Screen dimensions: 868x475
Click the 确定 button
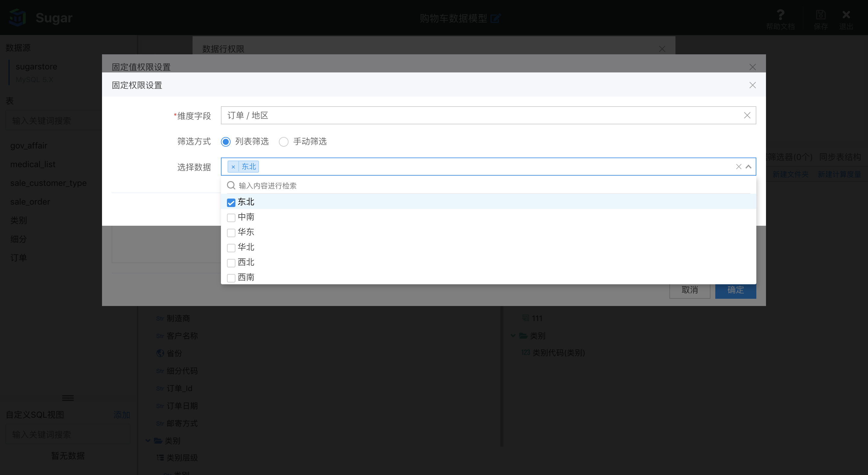click(736, 290)
